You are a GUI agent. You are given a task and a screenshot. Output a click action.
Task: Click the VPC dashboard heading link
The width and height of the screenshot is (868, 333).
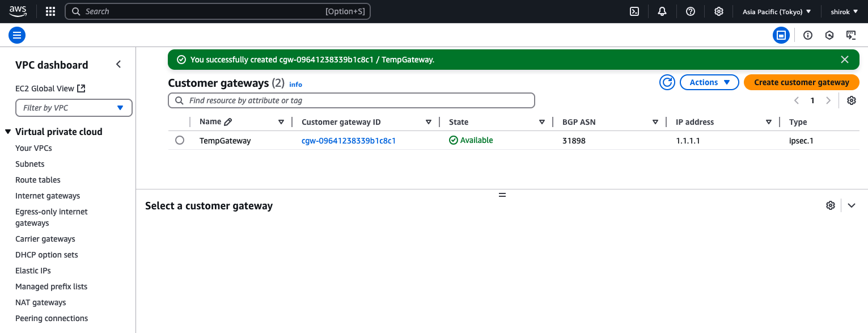point(52,65)
